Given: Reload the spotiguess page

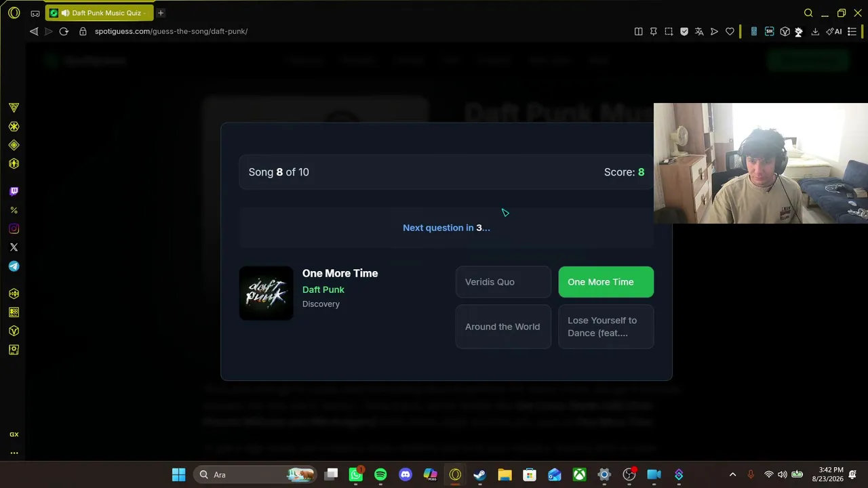Looking at the screenshot, I should point(64,31).
